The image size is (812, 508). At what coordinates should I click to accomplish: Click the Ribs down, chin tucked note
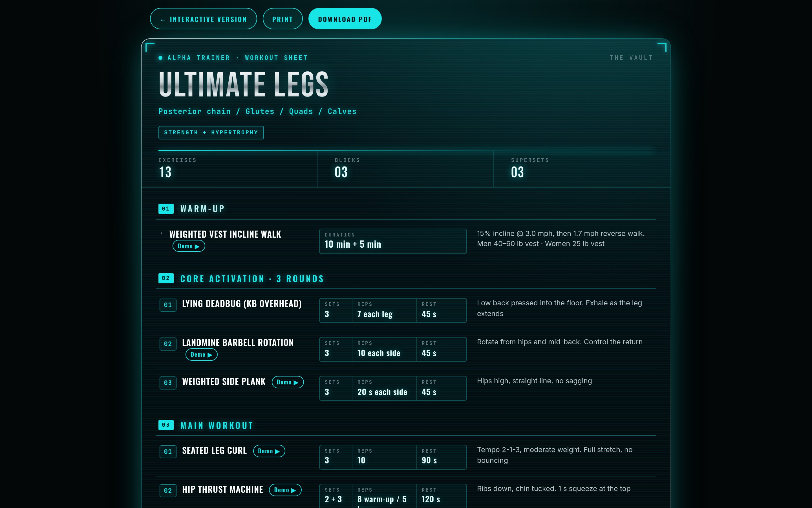coord(554,489)
